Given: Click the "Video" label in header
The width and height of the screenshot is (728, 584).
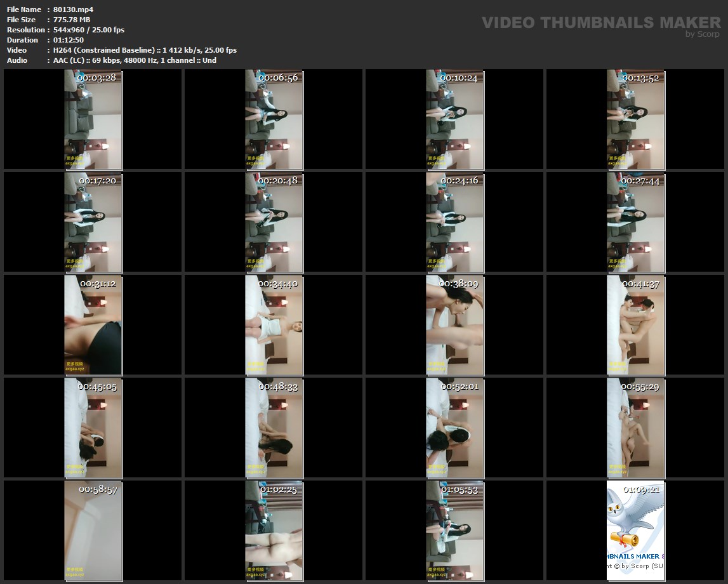Looking at the screenshot, I should 17,50.
